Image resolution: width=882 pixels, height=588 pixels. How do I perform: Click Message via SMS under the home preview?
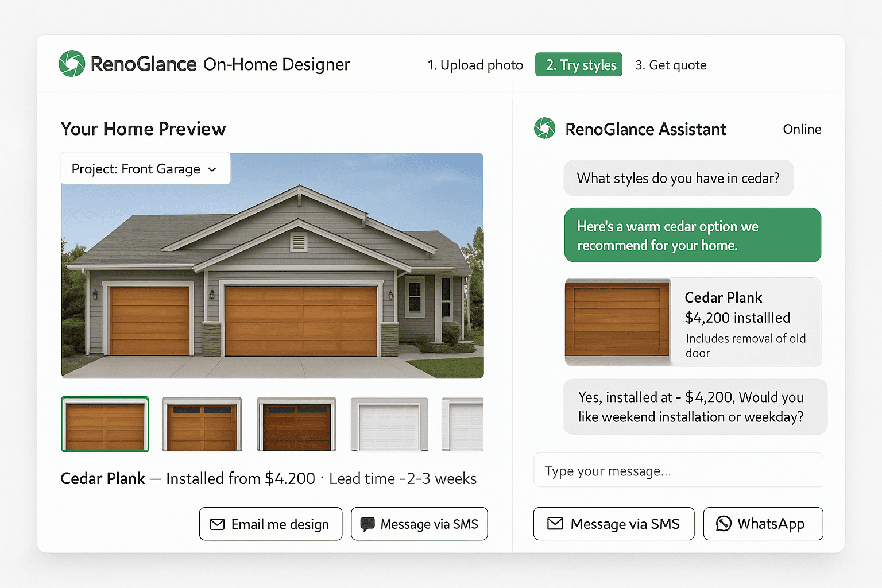tap(419, 524)
